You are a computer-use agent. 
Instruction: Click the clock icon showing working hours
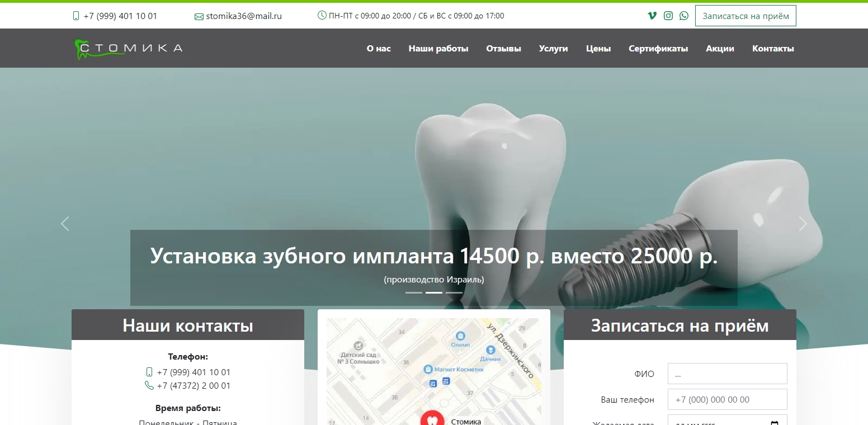pyautogui.click(x=322, y=16)
